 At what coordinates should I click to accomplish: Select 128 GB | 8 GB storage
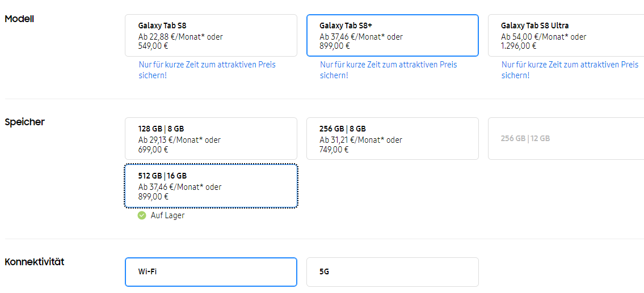(x=211, y=139)
